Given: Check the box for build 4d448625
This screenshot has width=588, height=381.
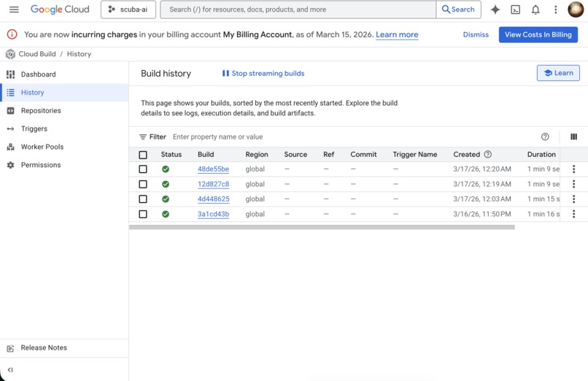Looking at the screenshot, I should pyautogui.click(x=143, y=199).
